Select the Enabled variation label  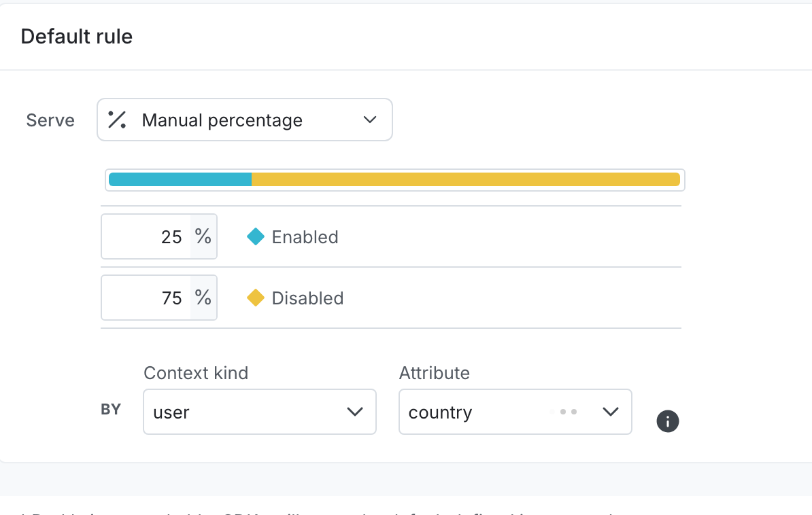tap(305, 237)
